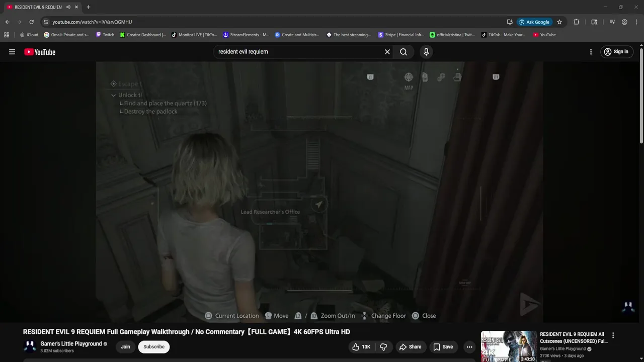644x362 pixels.
Task: Click the video title text
Action: click(186, 332)
